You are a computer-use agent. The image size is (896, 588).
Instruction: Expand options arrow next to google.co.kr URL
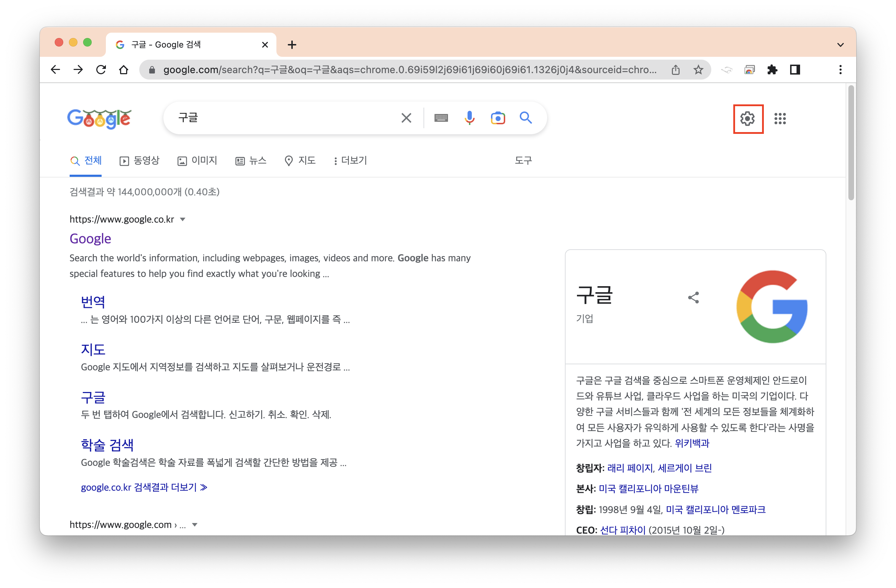tap(183, 219)
